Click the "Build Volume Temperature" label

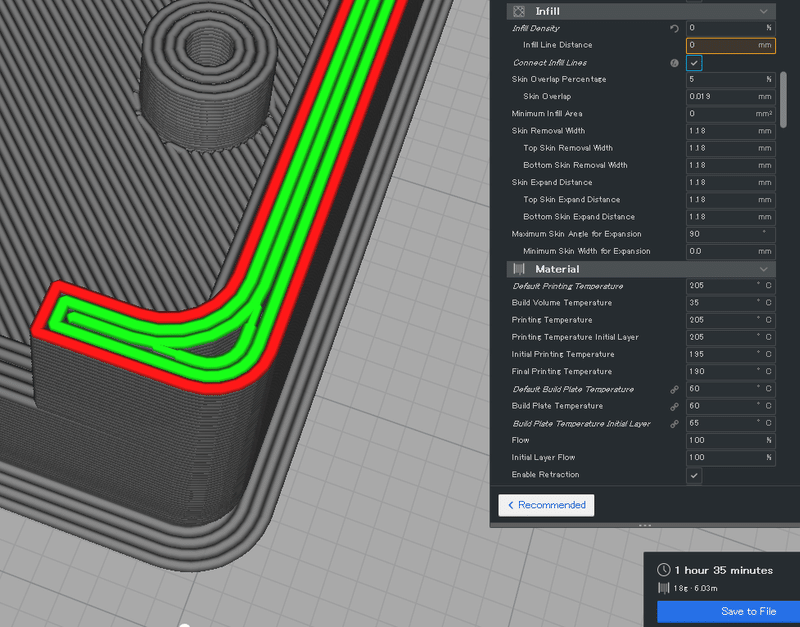(562, 303)
